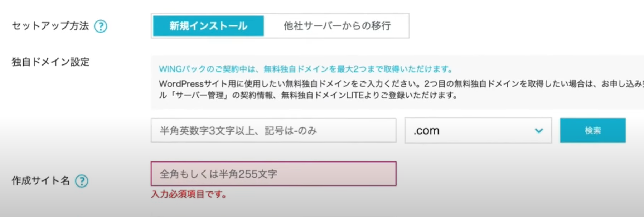Click the 独自ドメイン設定 section label
Image resolution: width=644 pixels, height=217 pixels.
[x=50, y=62]
